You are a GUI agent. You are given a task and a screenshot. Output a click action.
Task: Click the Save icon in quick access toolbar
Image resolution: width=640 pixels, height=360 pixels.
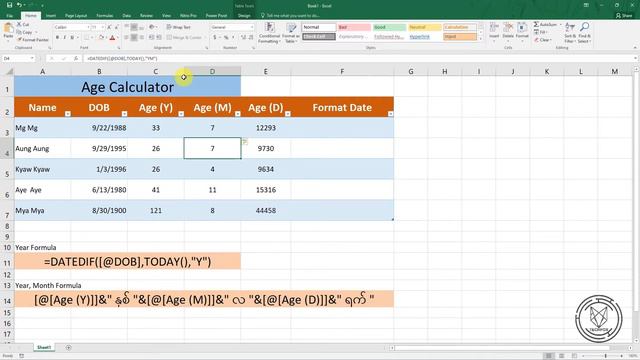(x=9, y=5)
